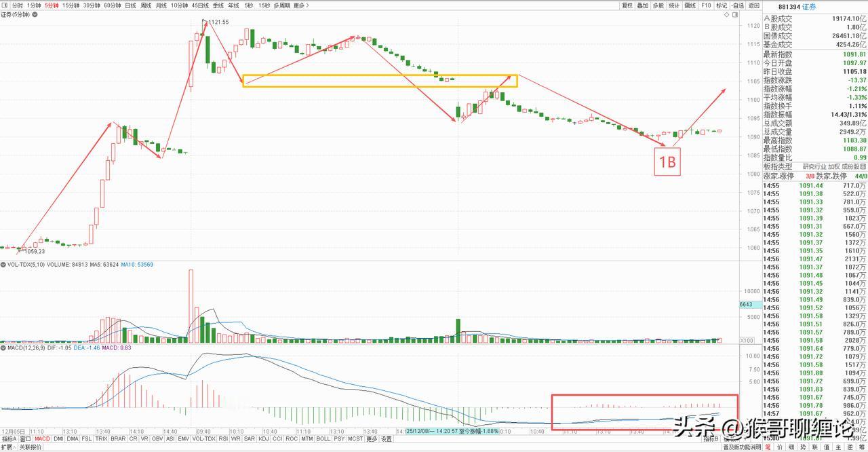The image size is (868, 452).
Task: Switch to 分时 intraday view
Action: (18, 5)
